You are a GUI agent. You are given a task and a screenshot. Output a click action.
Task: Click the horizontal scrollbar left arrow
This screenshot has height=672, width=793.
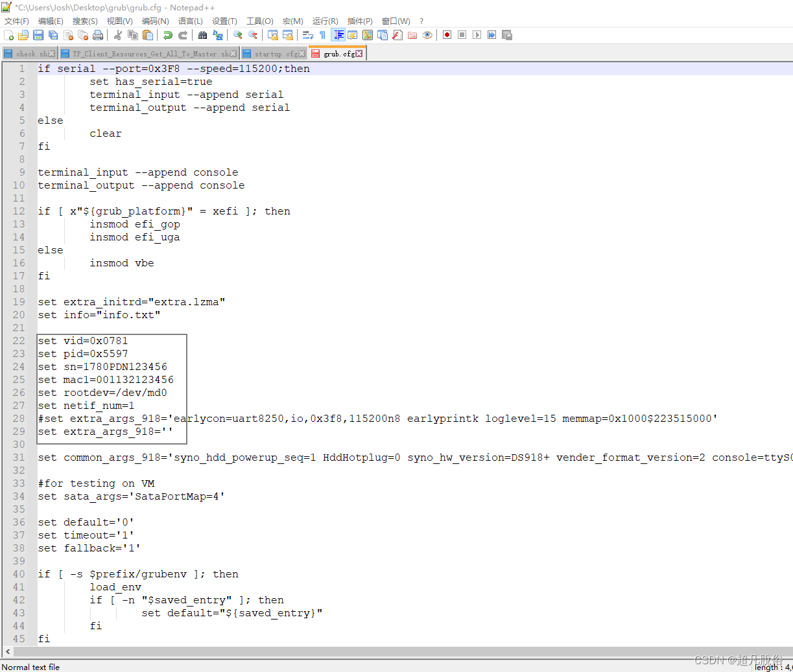point(8,651)
